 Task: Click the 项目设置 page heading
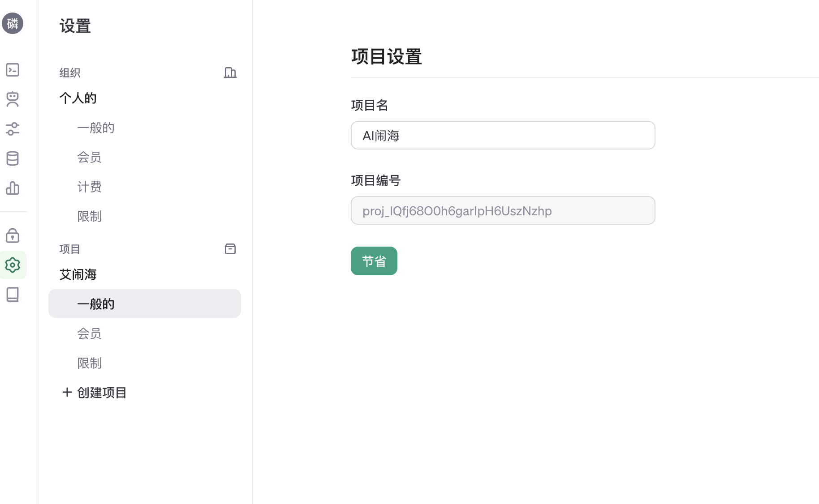tap(386, 57)
